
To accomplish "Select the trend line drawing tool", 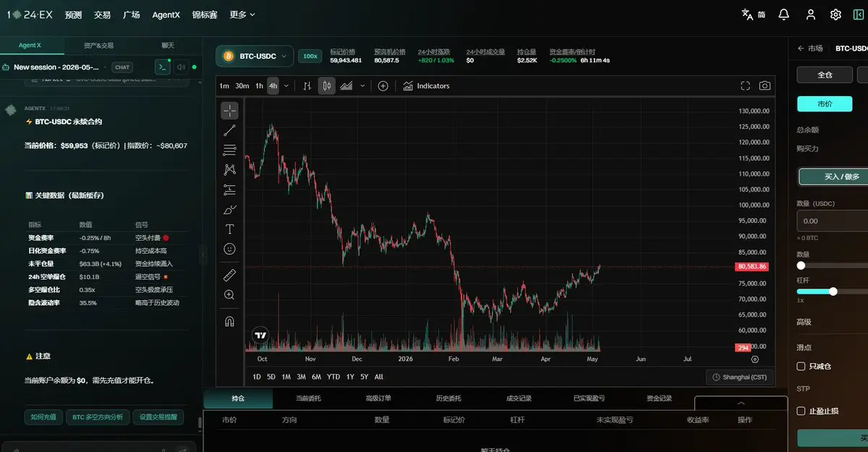I will 229,131.
